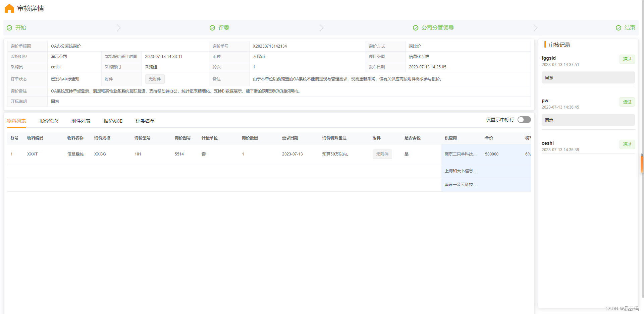Click inquiry number X20230713142134

(x=270, y=46)
